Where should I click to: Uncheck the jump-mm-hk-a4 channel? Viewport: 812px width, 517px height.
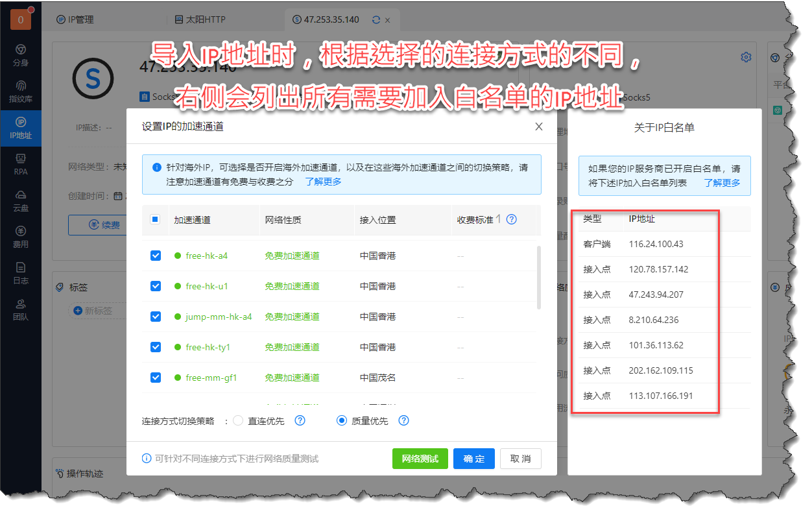[x=156, y=317]
